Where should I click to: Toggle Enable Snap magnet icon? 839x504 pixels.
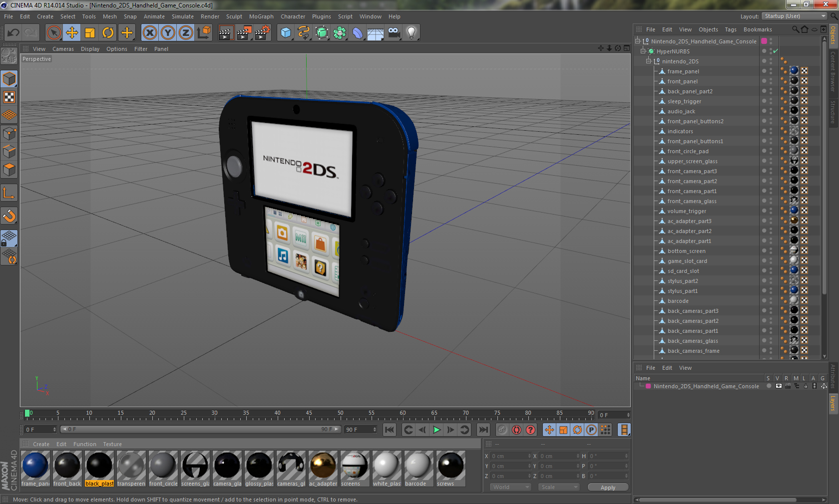pos(9,216)
